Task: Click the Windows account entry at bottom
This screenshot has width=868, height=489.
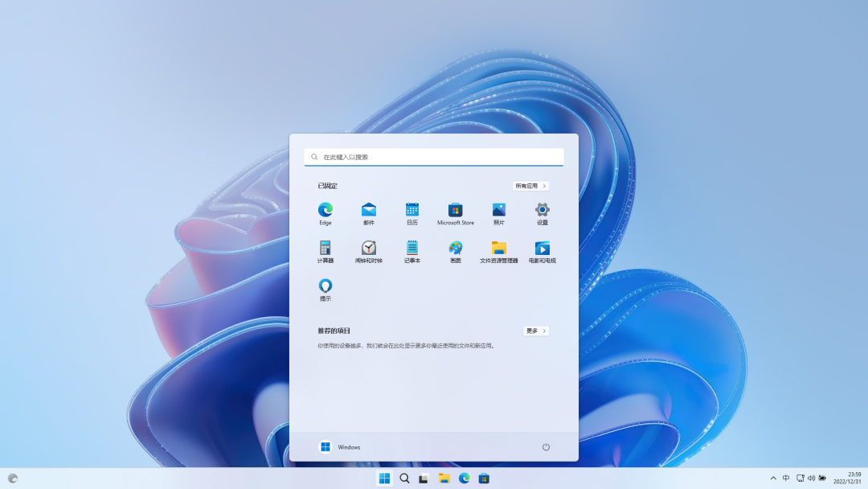Action: click(x=342, y=447)
